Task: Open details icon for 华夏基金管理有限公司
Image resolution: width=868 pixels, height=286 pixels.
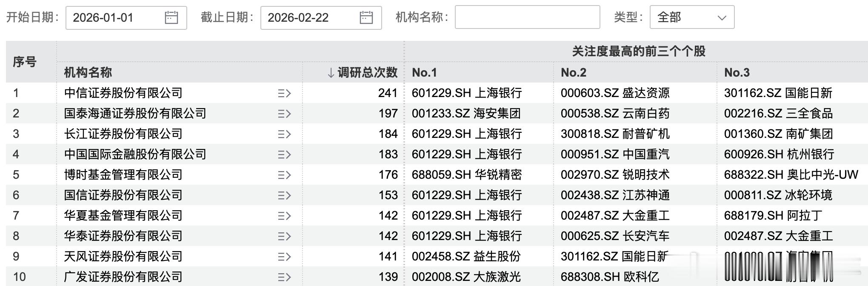Action: point(284,216)
